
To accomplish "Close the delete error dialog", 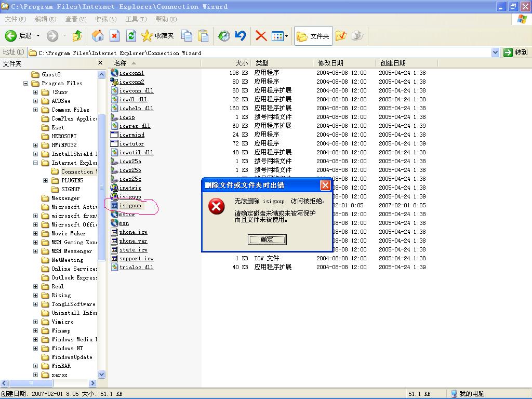I will tap(325, 185).
